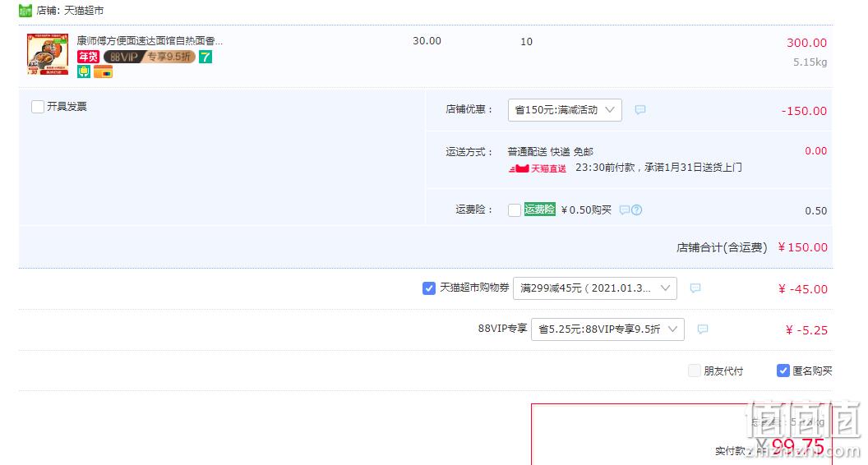Viewport: 868px width, 465px height.
Task: Click the green 7-day return icon
Action: [205, 57]
